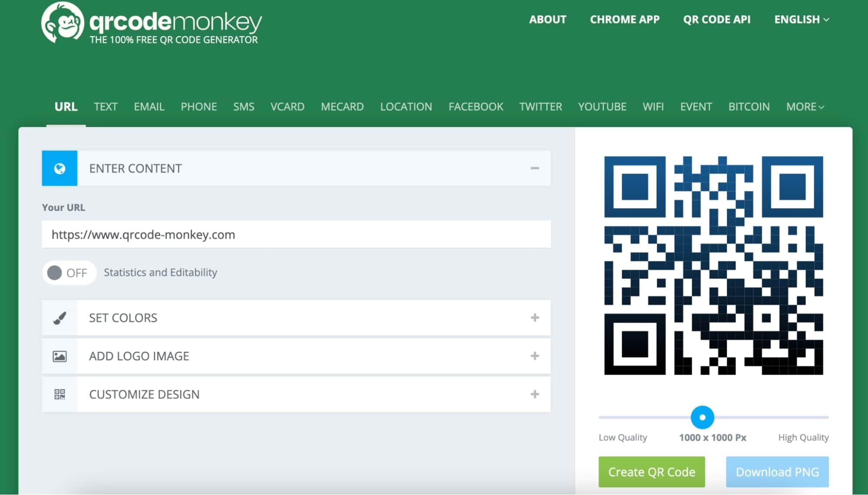This screenshot has width=868, height=495.
Task: Click the Create QR Code button
Action: click(652, 471)
